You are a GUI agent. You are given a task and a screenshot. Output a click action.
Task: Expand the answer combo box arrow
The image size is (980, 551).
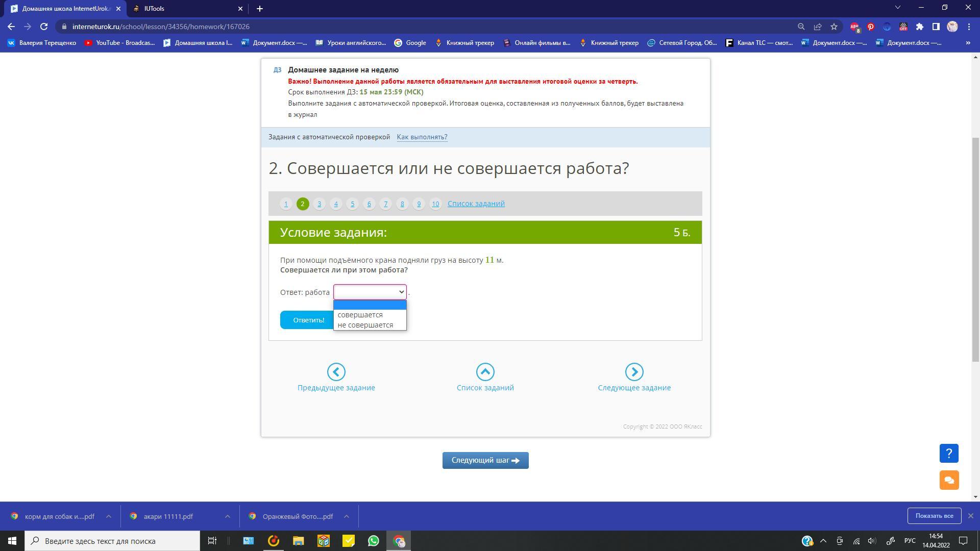point(401,292)
